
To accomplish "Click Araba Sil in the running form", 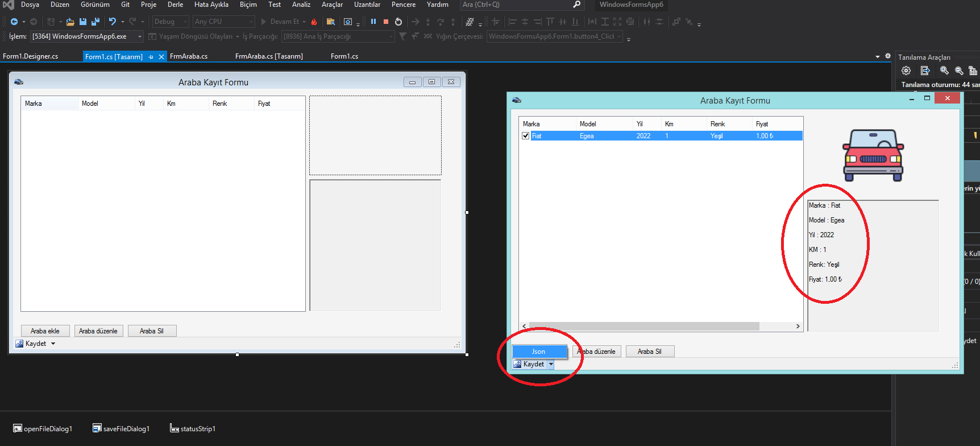I will pos(649,352).
